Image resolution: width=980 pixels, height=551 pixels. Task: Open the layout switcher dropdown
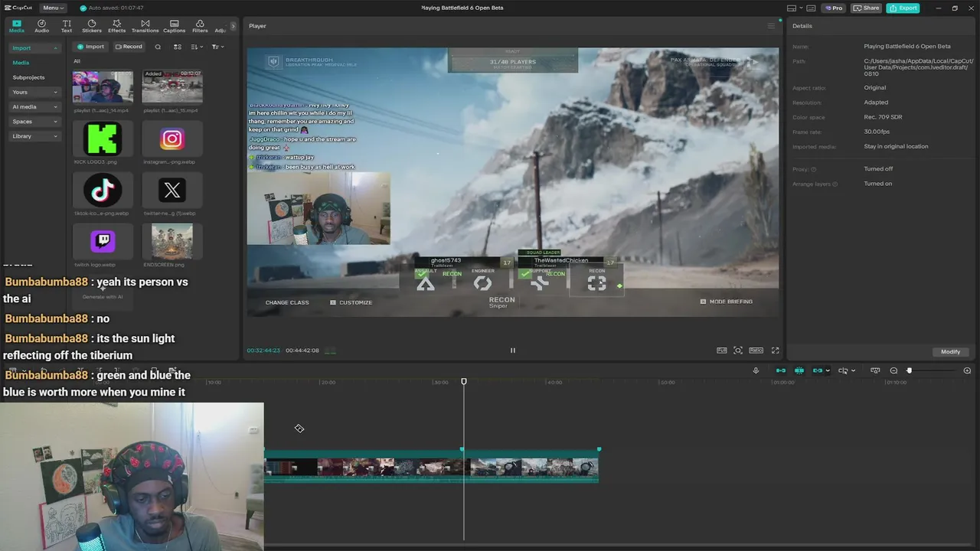[794, 8]
